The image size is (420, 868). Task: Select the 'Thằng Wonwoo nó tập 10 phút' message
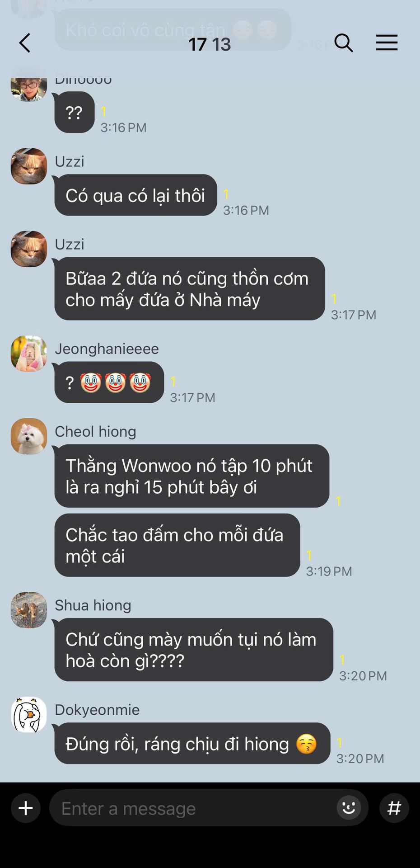[191, 476]
